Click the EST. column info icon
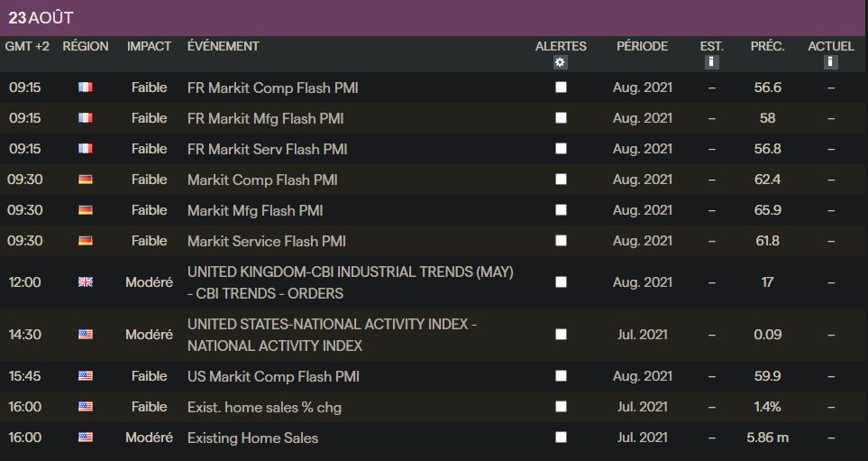The height and width of the screenshot is (461, 868). coord(711,62)
